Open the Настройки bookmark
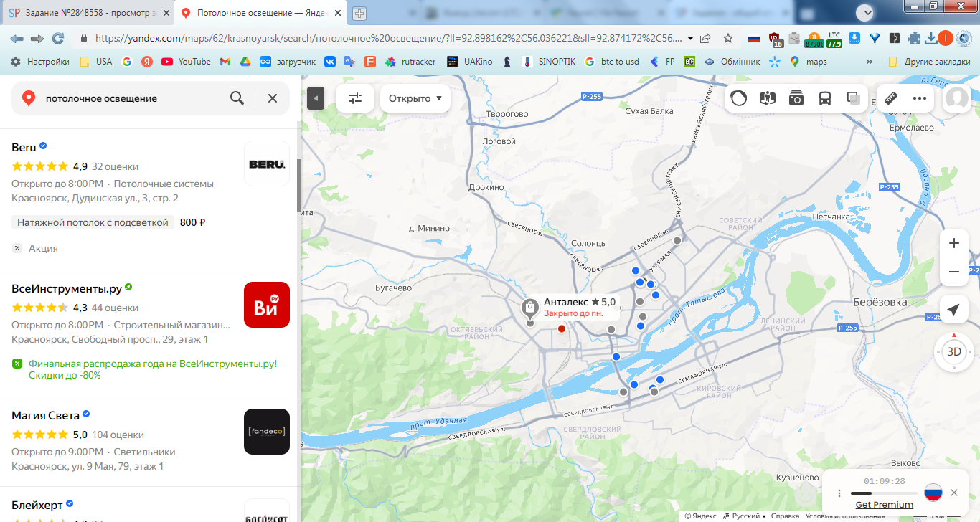980x522 pixels. [40, 62]
